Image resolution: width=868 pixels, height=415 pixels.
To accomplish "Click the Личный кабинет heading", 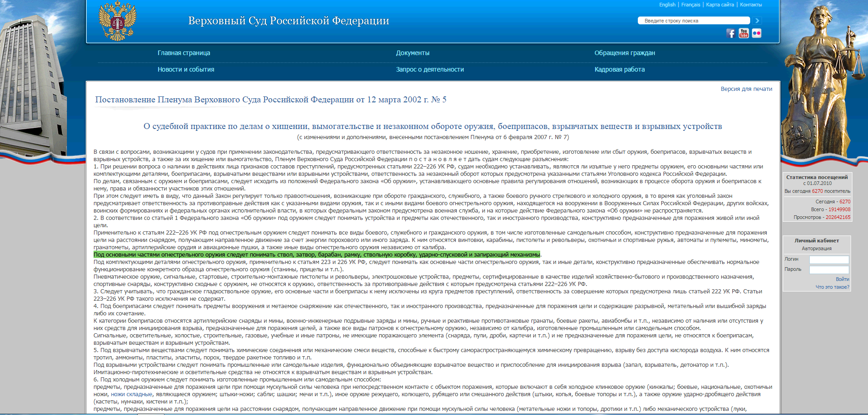I will 817,241.
